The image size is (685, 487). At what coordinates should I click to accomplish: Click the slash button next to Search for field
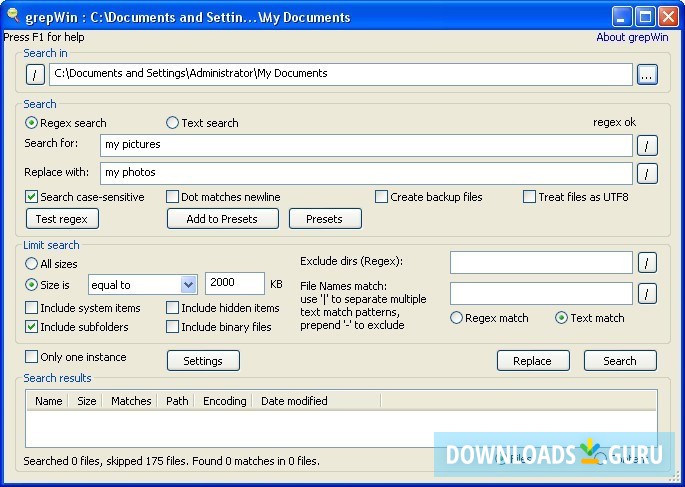(647, 145)
